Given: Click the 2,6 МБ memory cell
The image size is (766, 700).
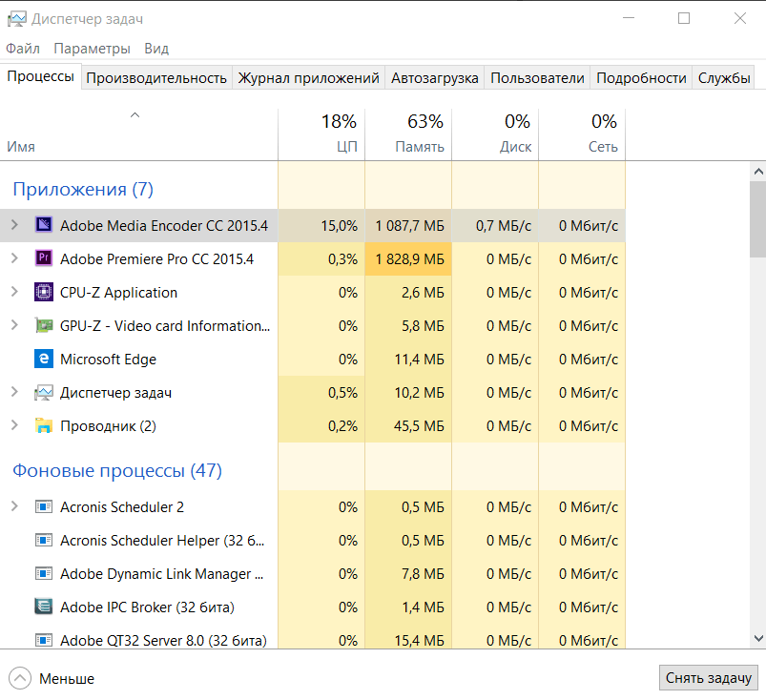Looking at the screenshot, I should pos(408,293).
